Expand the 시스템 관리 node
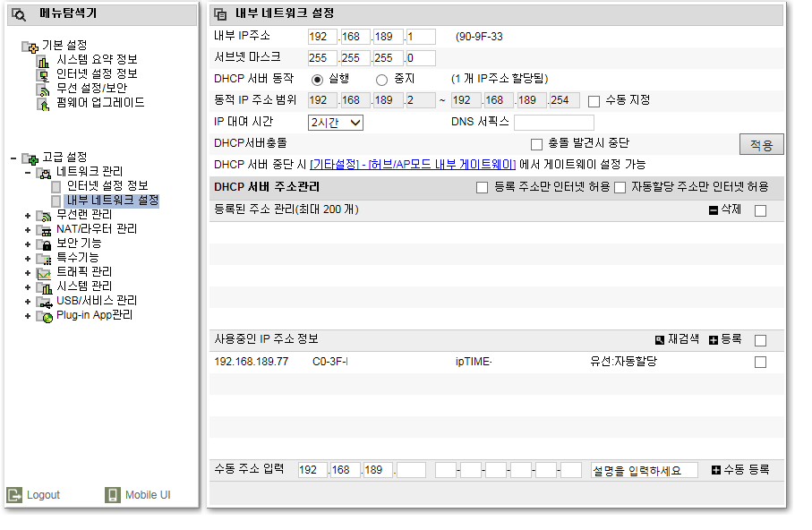This screenshot has height=530, width=812. (28, 287)
